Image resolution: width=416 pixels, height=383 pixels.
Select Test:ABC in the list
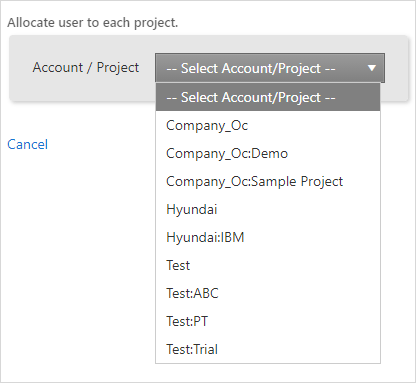tap(268, 293)
